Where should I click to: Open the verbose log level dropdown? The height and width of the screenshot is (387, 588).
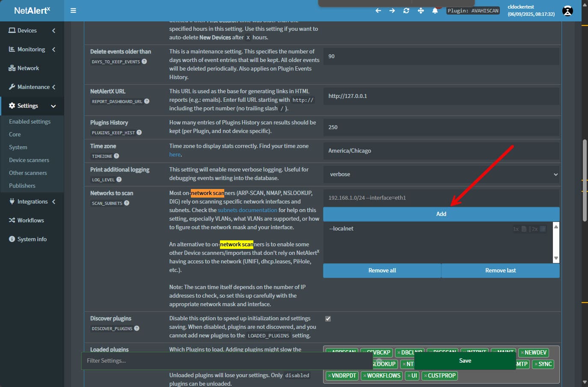(441, 174)
